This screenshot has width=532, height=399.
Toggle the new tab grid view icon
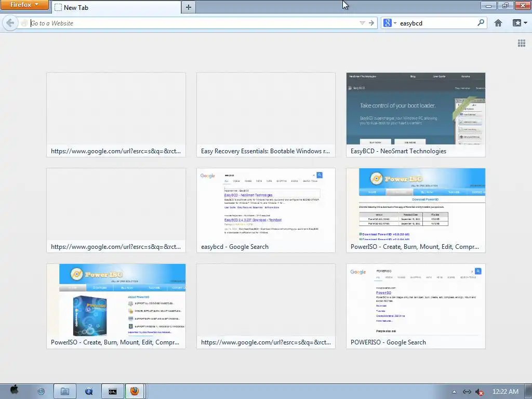[x=522, y=43]
